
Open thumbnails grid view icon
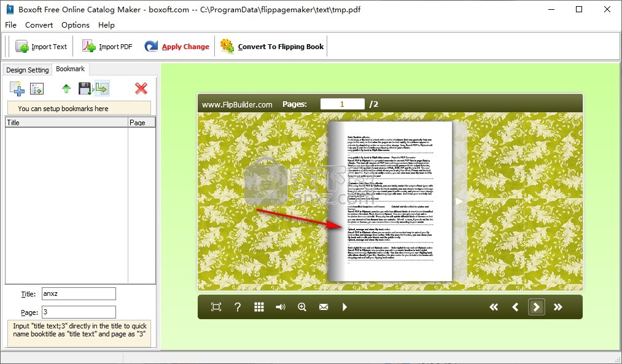[x=259, y=307]
